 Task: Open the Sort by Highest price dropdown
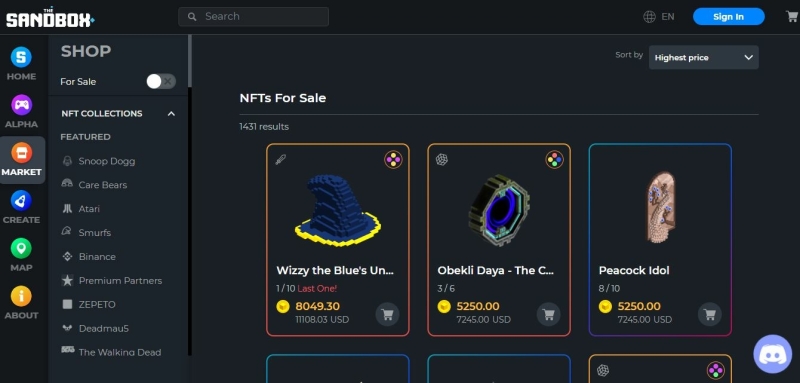[703, 58]
